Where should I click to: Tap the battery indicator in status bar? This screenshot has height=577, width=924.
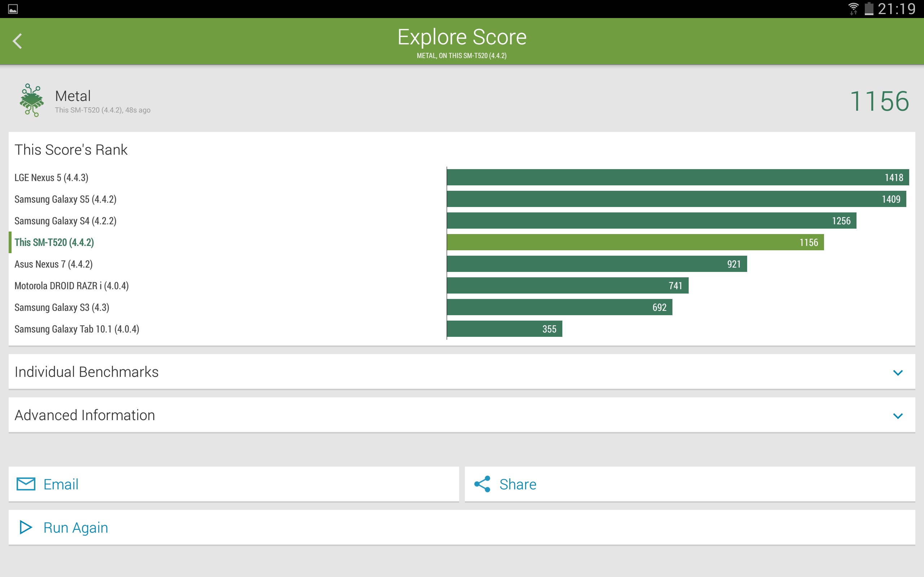click(x=869, y=8)
